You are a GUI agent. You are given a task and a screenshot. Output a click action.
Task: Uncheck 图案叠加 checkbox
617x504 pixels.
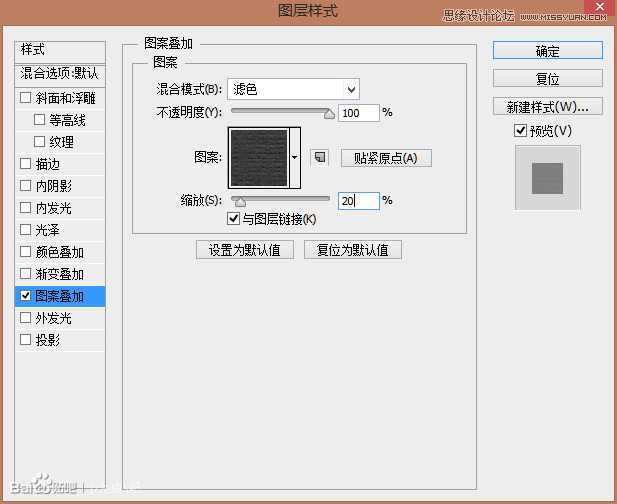tap(26, 296)
